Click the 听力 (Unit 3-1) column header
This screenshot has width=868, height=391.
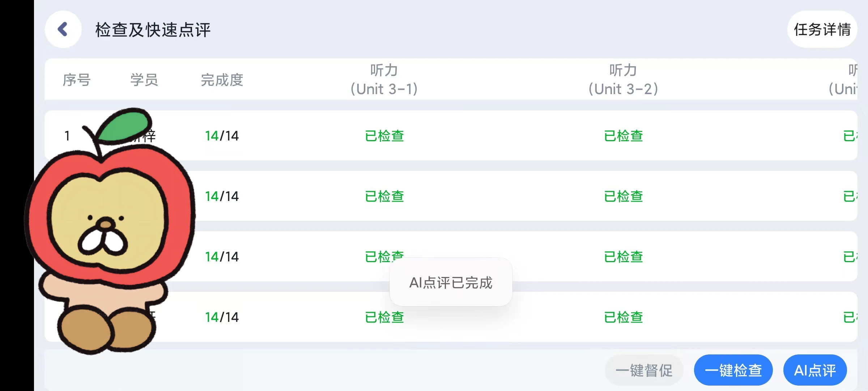point(384,80)
